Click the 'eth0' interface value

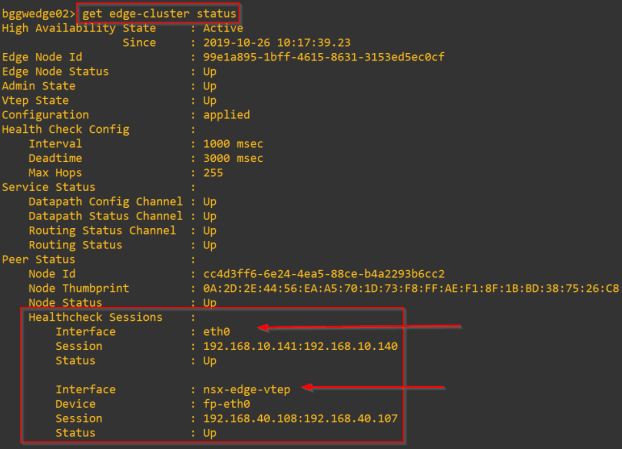[x=217, y=331]
